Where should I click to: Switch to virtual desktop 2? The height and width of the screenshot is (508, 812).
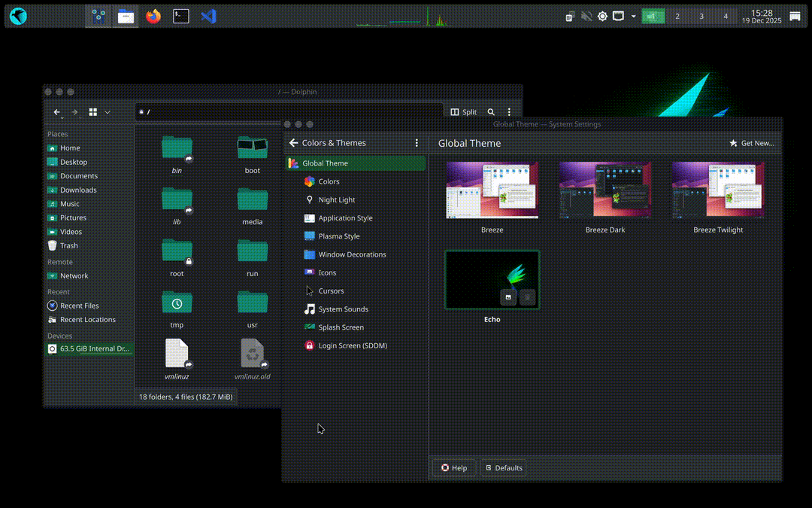click(679, 15)
